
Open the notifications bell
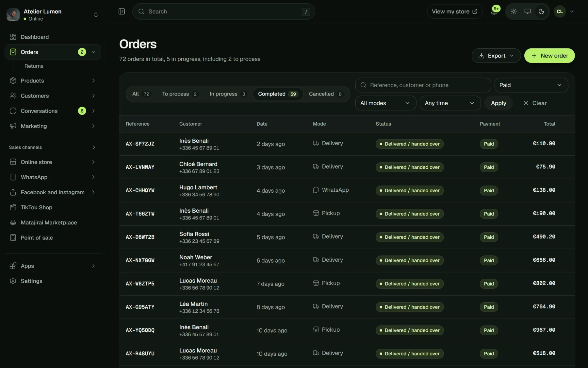pos(494,11)
